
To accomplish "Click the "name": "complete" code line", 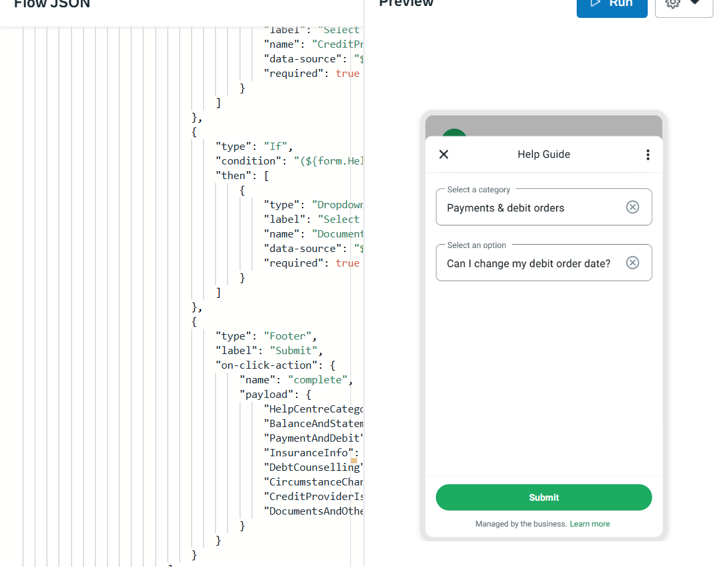I will coord(297,380).
